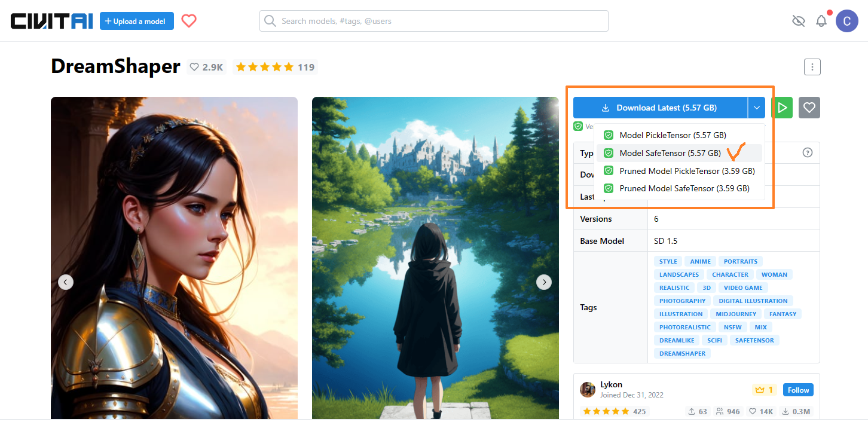Click Lykon's 425 star rating
The height and width of the screenshot is (422, 868).
pos(614,411)
